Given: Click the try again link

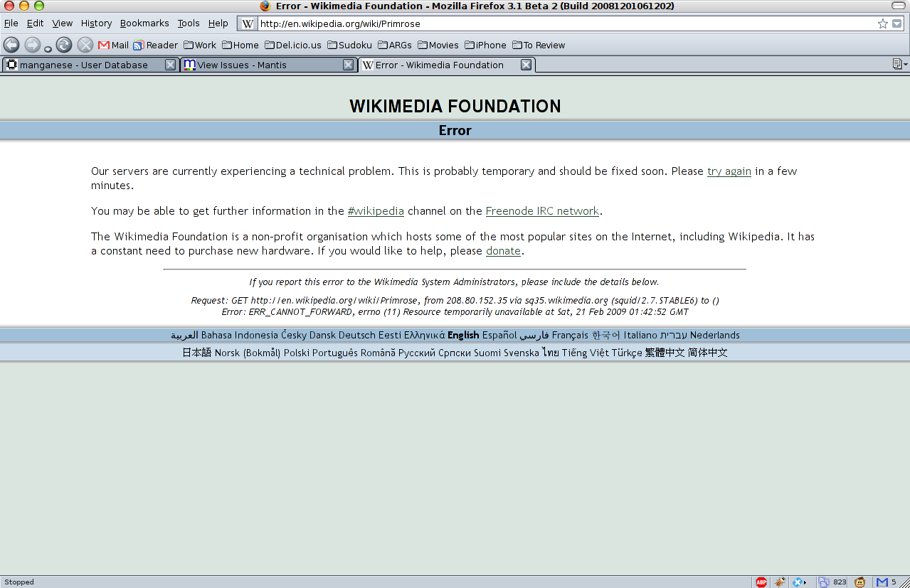Looking at the screenshot, I should tap(729, 171).
